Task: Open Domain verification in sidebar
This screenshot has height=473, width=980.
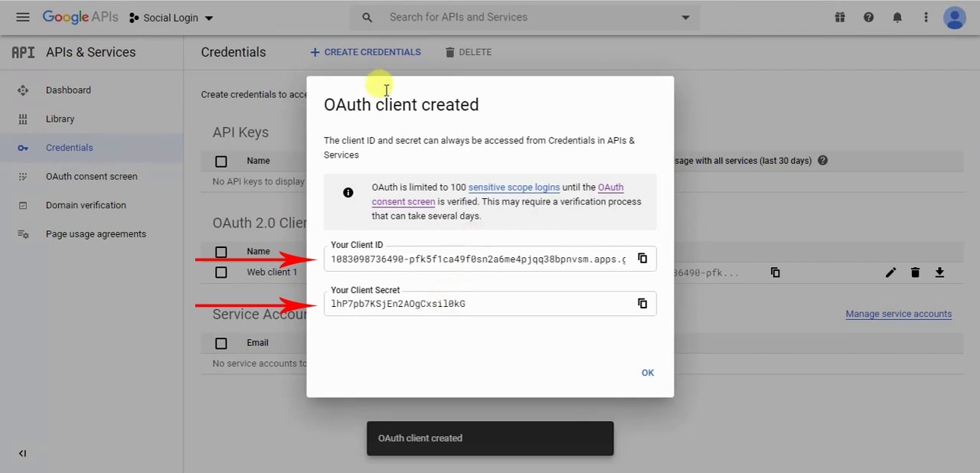Action: [86, 205]
